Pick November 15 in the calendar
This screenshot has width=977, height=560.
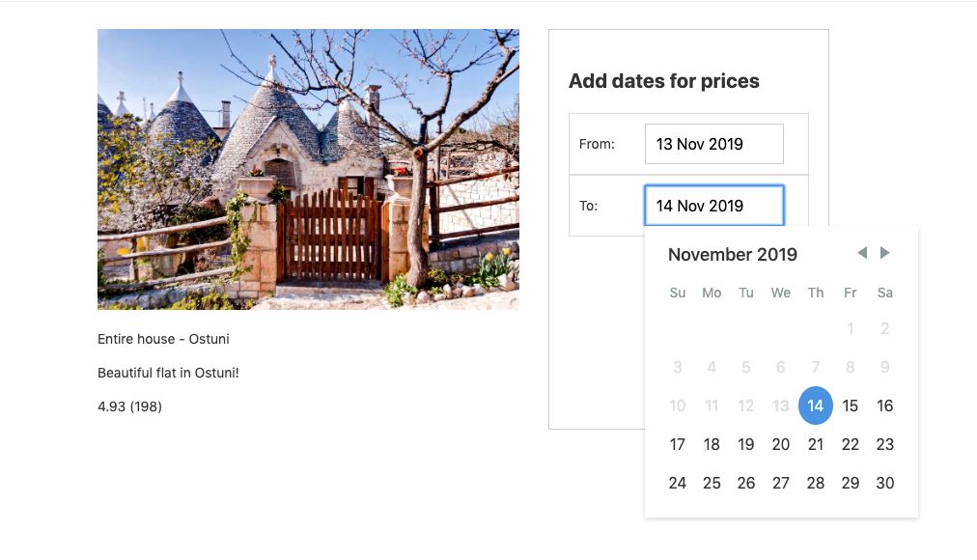coord(851,406)
